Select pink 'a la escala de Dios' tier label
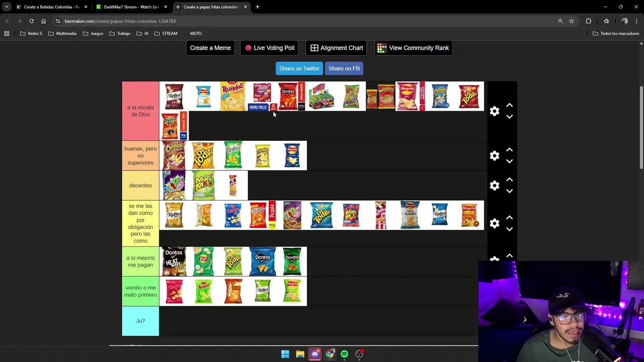The height and width of the screenshot is (362, 644). (140, 111)
